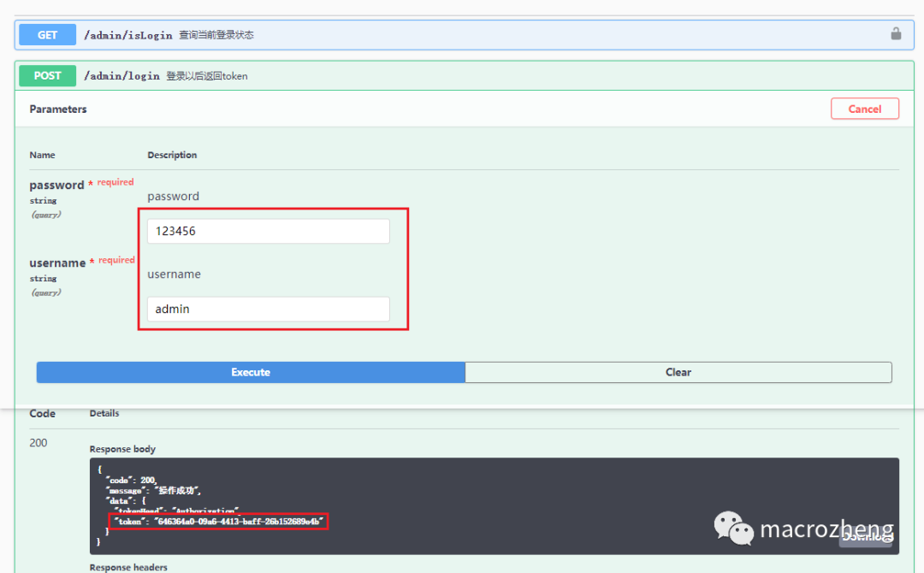Viewport: 924px width, 573px height.
Task: Click the WeChat logo watermark
Action: pos(734,529)
